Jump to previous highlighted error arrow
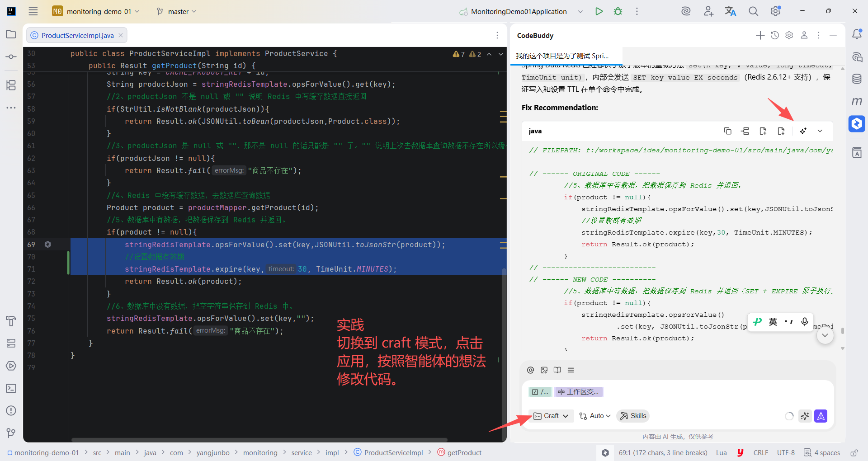The height and width of the screenshot is (461, 868). point(489,54)
